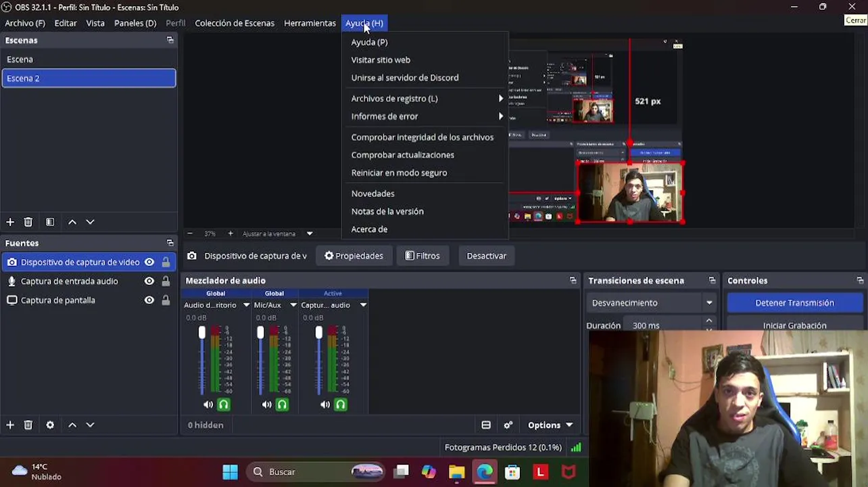Toggle monitoring headphones for Mic/Aux
Image resolution: width=868 pixels, height=487 pixels.
click(283, 404)
